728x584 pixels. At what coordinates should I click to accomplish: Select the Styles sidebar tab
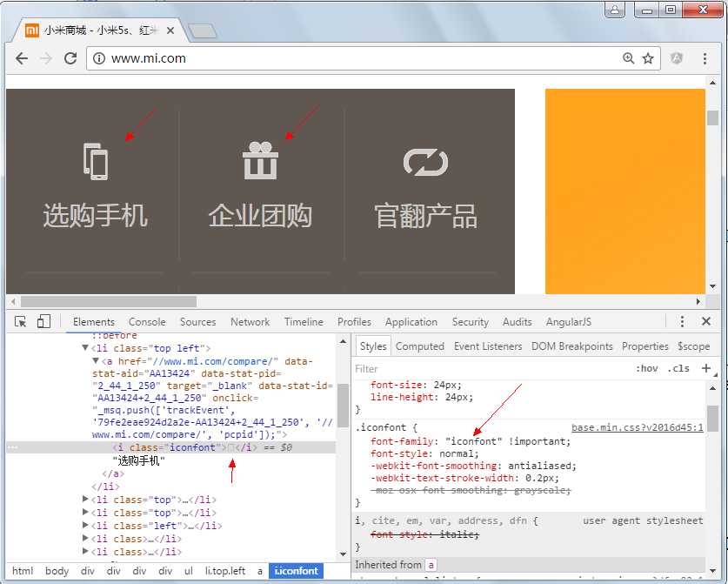click(373, 346)
